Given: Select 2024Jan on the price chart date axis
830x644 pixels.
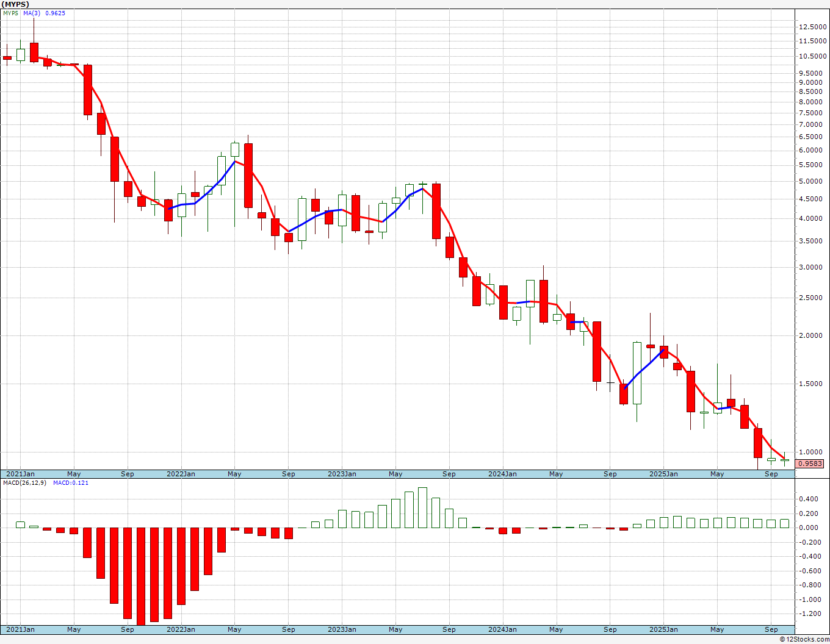Looking at the screenshot, I should [x=503, y=474].
